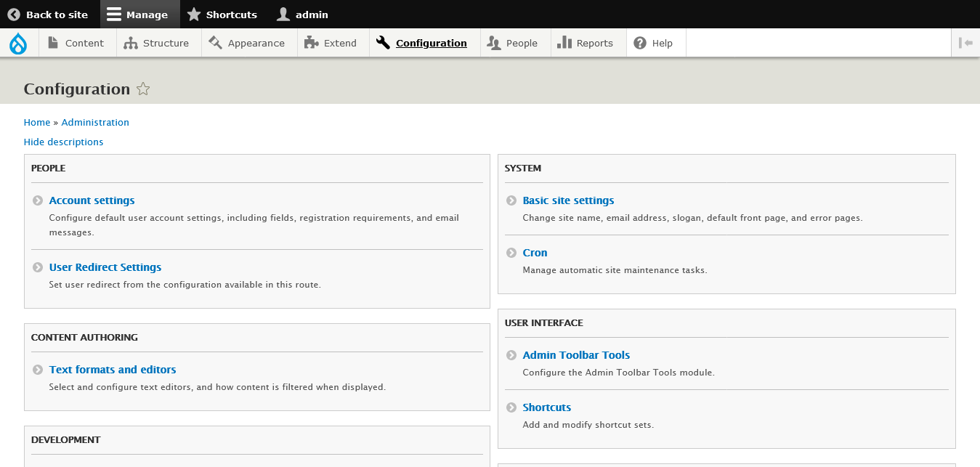Open People via the users icon
The width and height of the screenshot is (980, 467).
coord(494,43)
